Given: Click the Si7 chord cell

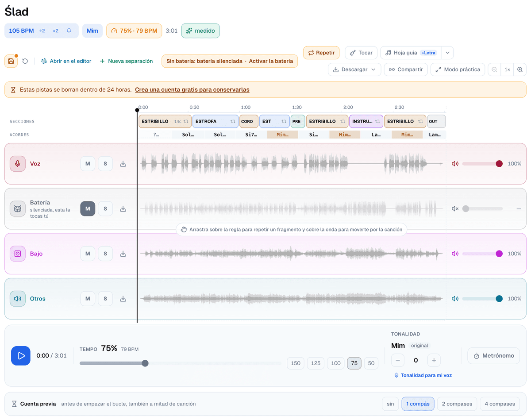Looking at the screenshot, I should coord(251,135).
